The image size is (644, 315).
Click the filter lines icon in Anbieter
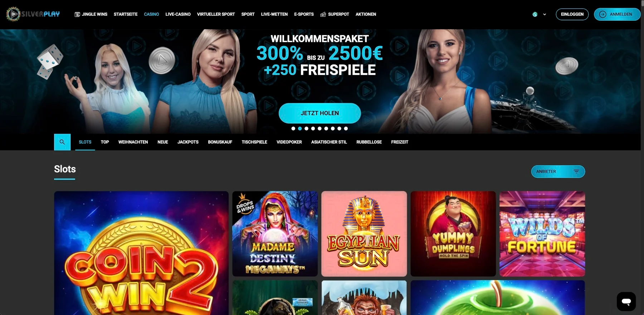(576, 172)
